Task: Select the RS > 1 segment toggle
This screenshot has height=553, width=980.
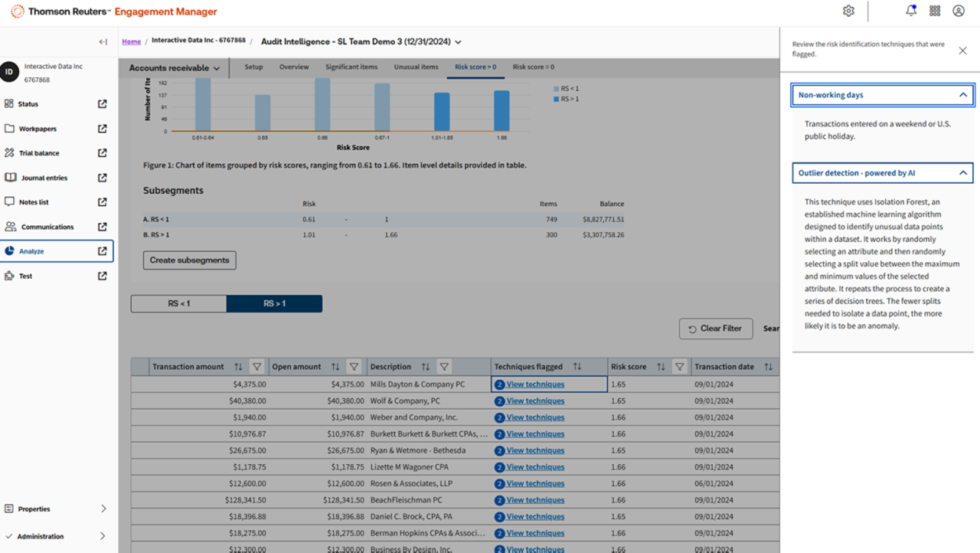Action: [x=274, y=304]
